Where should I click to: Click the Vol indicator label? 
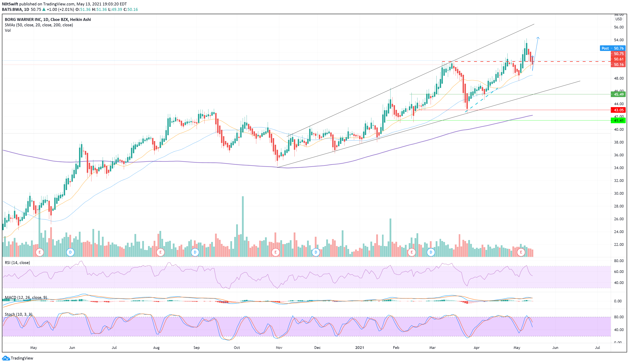(8, 30)
